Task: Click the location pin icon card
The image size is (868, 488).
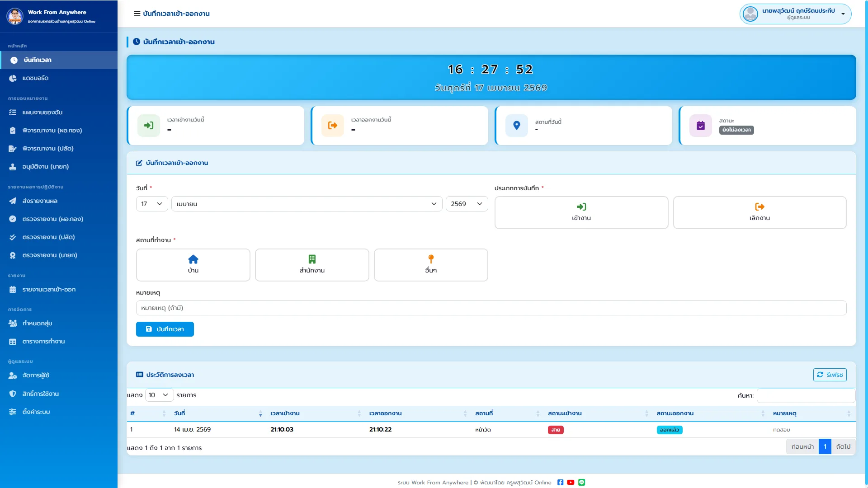Action: coord(516,126)
